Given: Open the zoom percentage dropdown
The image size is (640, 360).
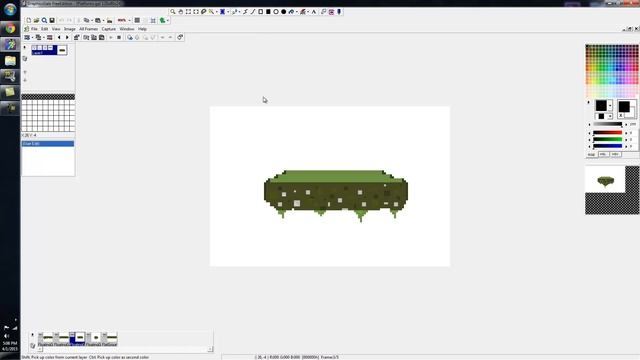Looking at the screenshot, I should pyautogui.click(x=129, y=20).
